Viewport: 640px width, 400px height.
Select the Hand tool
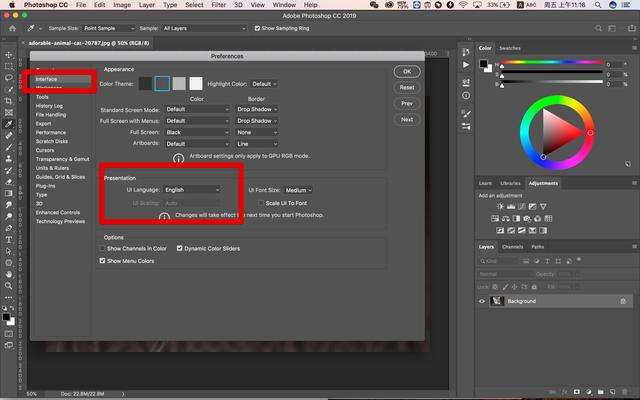pyautogui.click(x=9, y=274)
